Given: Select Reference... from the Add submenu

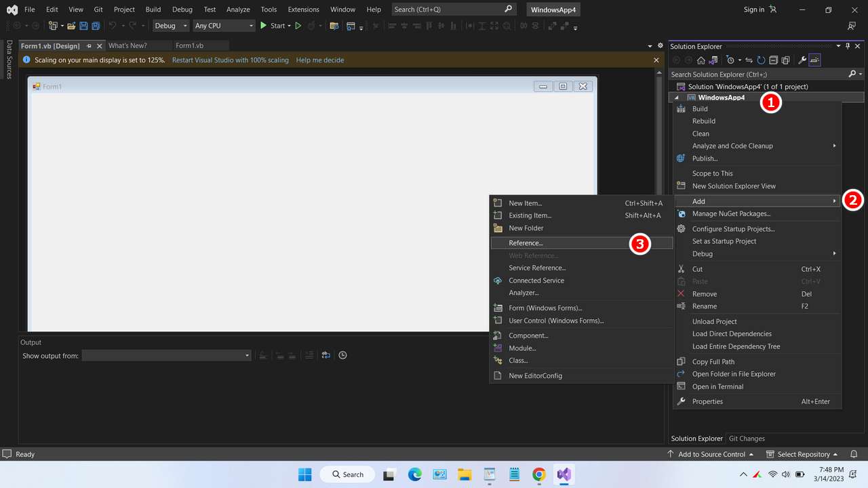Looking at the screenshot, I should click(x=526, y=243).
